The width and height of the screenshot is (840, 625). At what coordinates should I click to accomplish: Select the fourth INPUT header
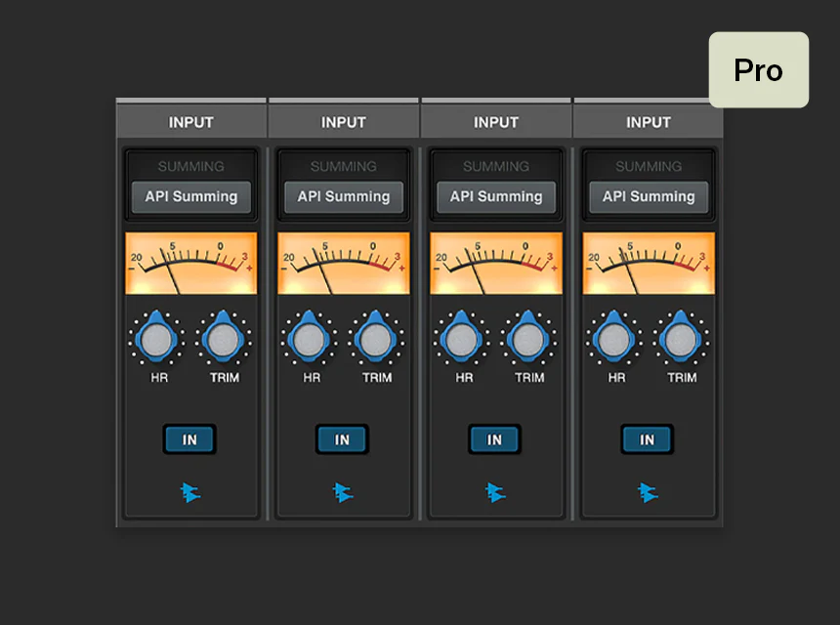tap(649, 122)
